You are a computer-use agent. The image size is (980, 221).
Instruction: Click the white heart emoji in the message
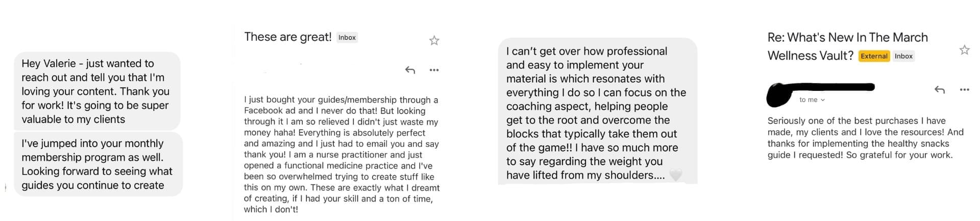pos(676,175)
